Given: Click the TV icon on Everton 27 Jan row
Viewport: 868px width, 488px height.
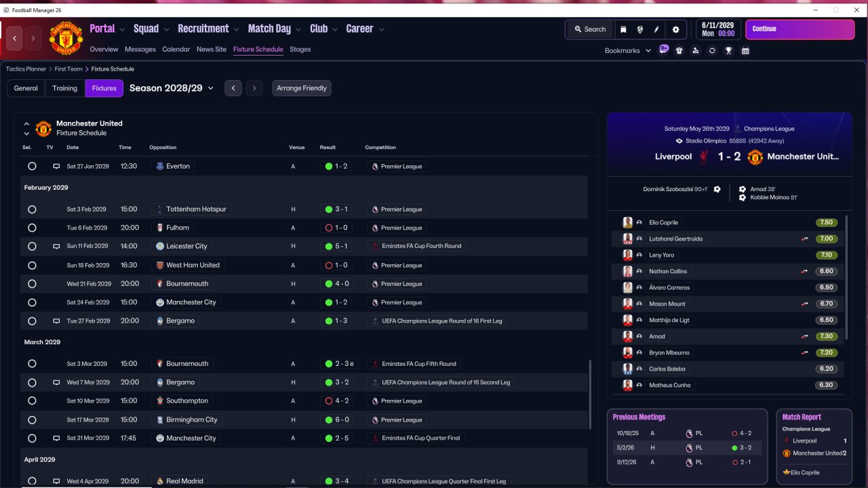Looking at the screenshot, I should tap(56, 166).
